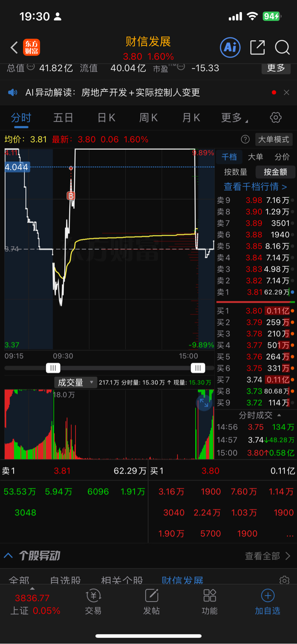Open the search magnifier icon
This screenshot has height=644, width=297.
pos(282,48)
